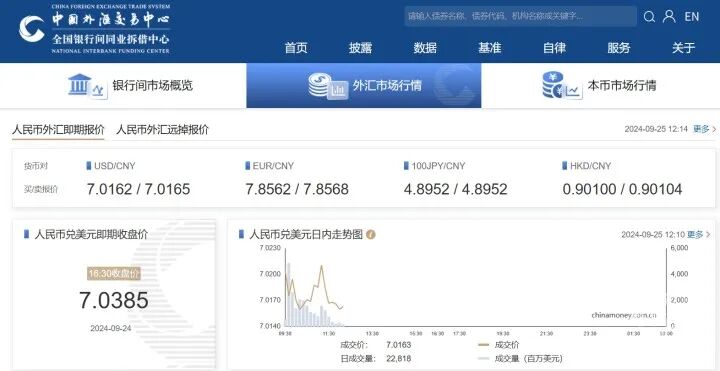
Task: Open the 首页 menu
Action: coord(296,48)
